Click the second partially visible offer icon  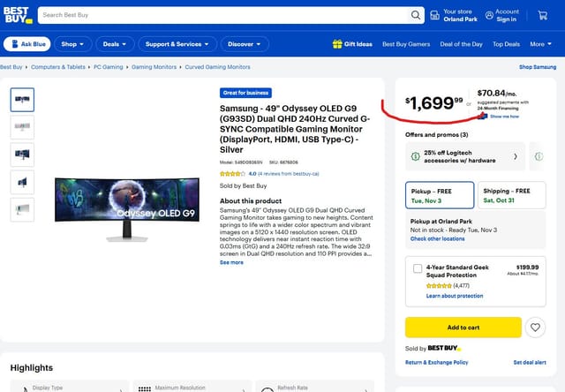(539, 156)
